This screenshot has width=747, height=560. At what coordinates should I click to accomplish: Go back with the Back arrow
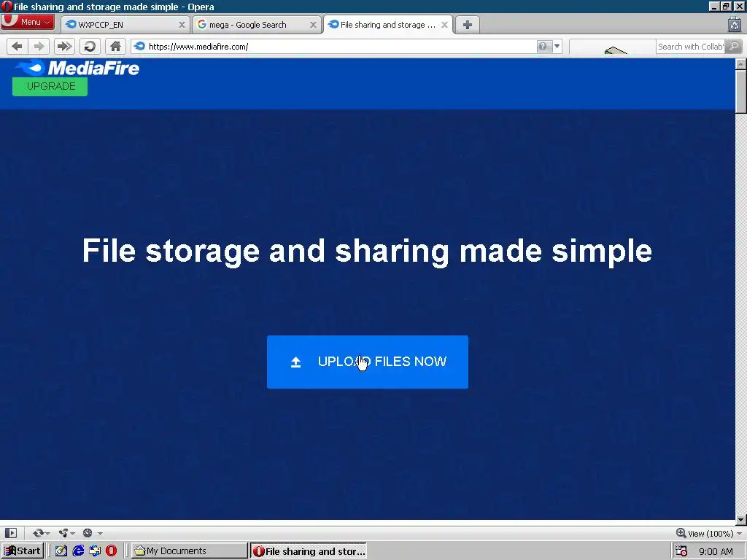point(17,46)
